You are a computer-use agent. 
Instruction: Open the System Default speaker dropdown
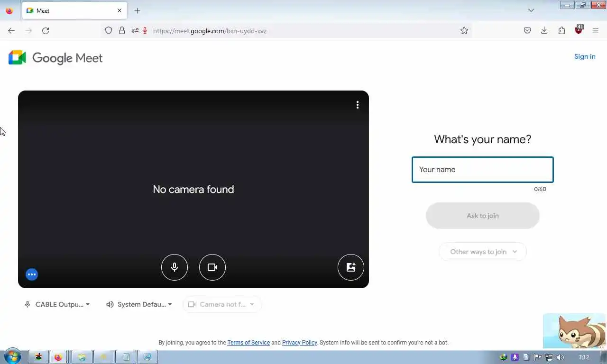tap(139, 304)
